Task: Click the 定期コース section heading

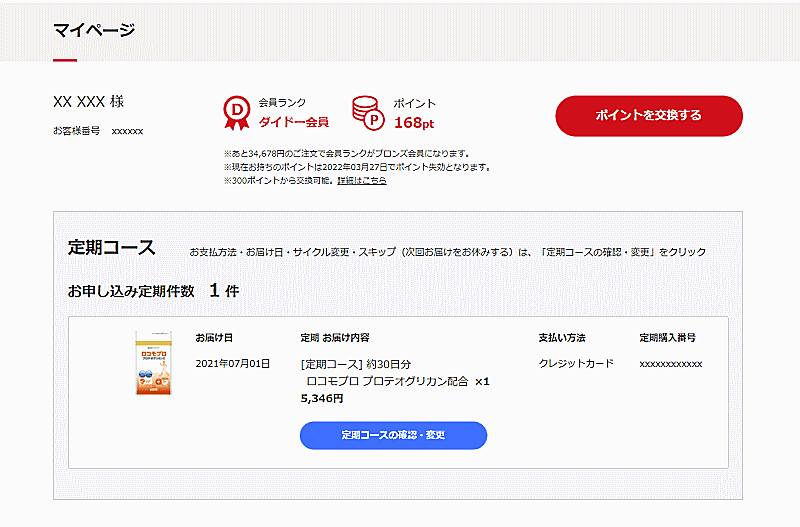Action: coord(111,248)
